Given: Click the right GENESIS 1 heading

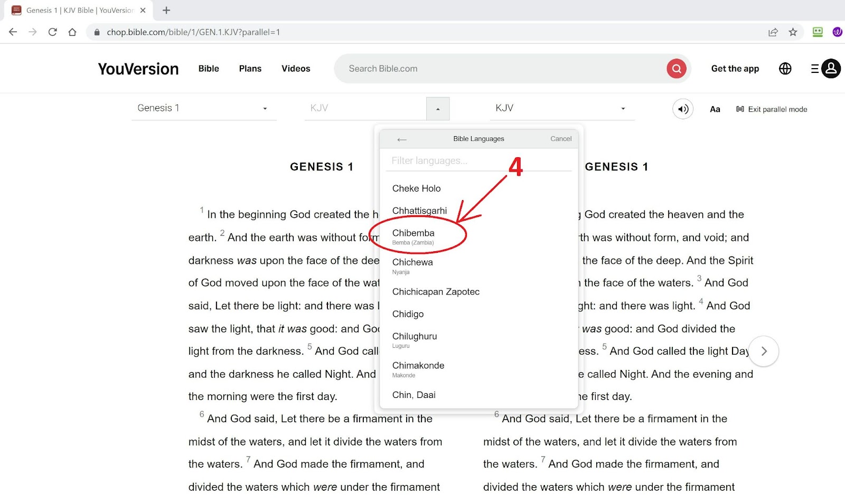Looking at the screenshot, I should pos(616,167).
